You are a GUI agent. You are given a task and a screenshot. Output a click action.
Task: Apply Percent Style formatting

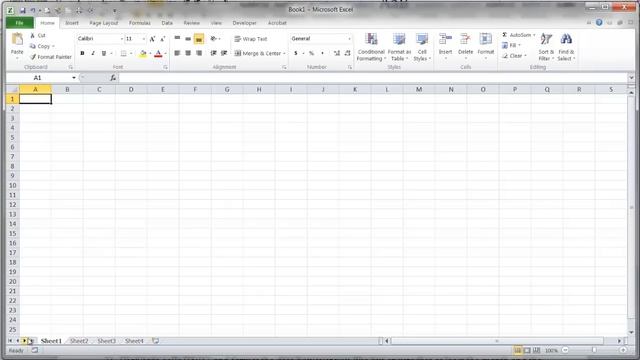(311, 53)
